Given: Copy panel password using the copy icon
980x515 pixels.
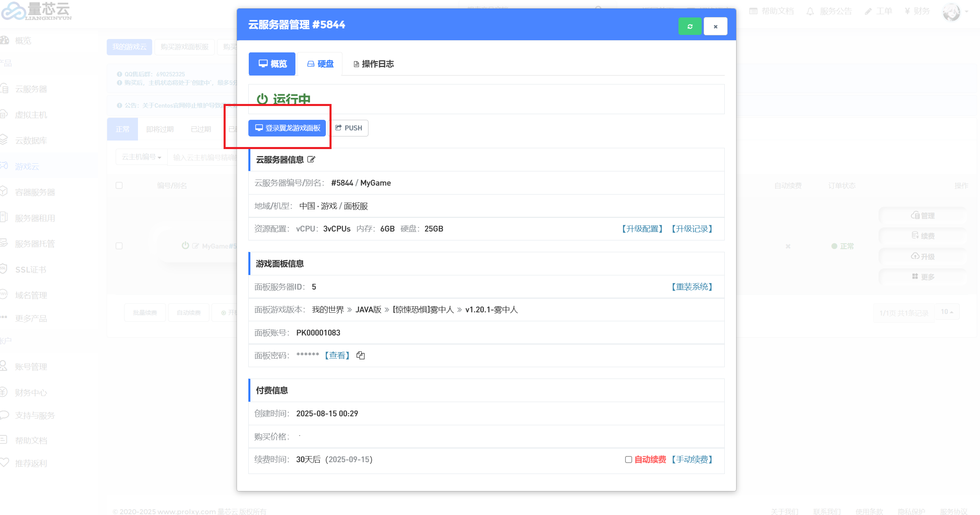Looking at the screenshot, I should (360, 355).
